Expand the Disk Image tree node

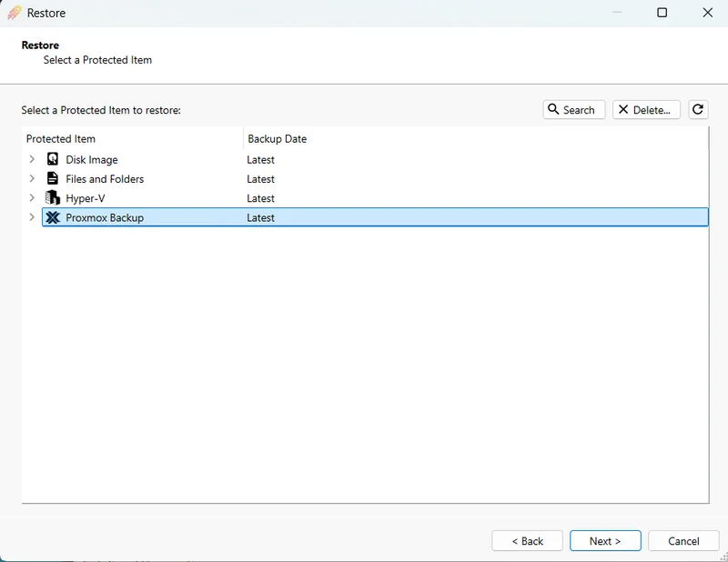(32, 159)
